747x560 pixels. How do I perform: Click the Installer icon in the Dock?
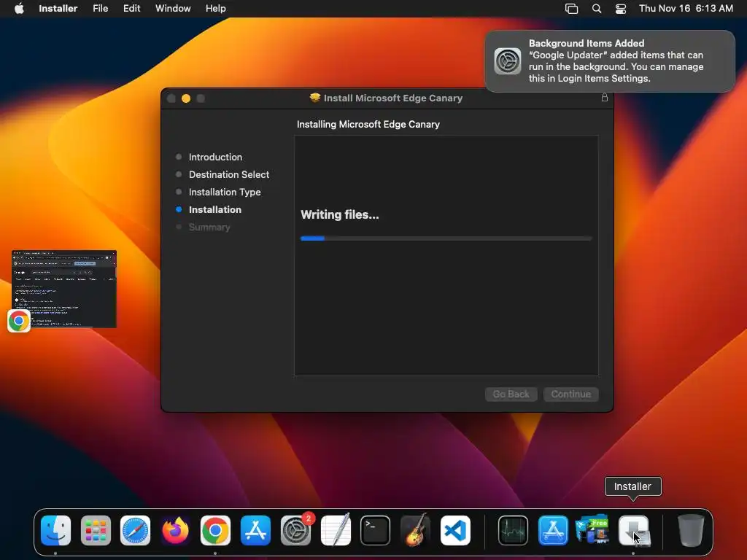(x=633, y=530)
